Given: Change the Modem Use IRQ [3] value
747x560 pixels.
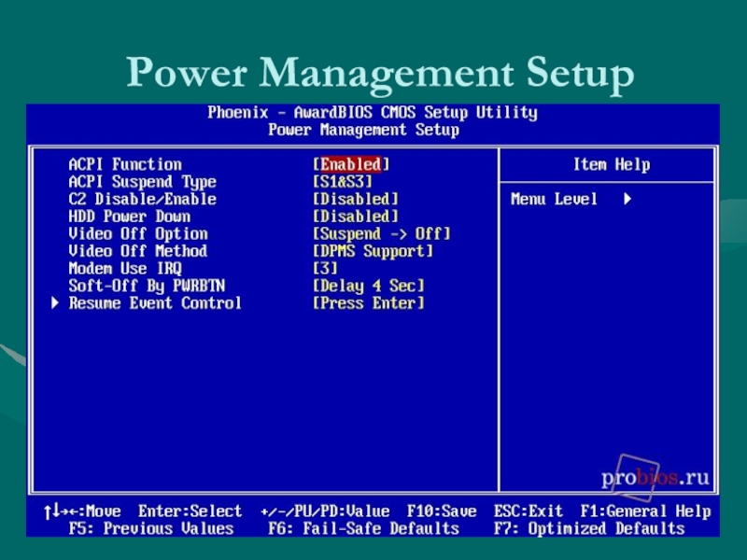Looking at the screenshot, I should coord(325,269).
